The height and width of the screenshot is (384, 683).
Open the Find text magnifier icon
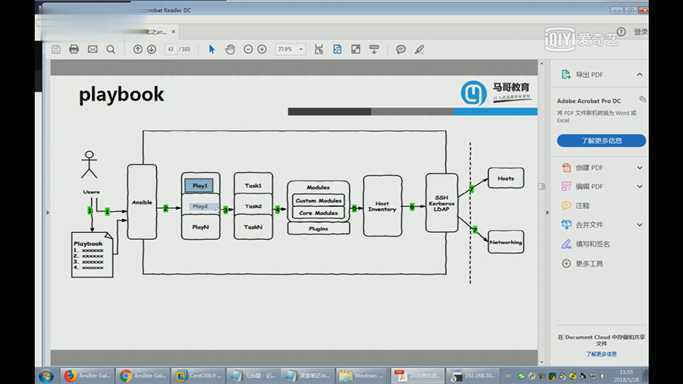(111, 49)
